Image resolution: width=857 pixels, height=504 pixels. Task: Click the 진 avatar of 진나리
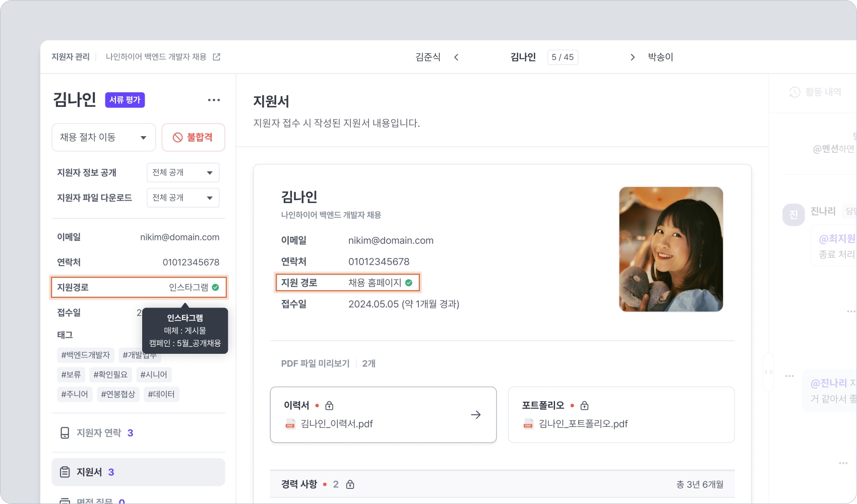pos(793,215)
